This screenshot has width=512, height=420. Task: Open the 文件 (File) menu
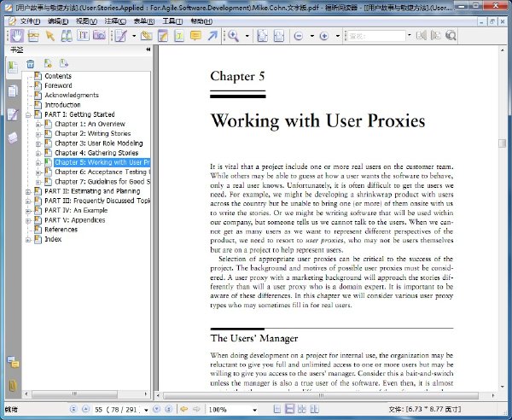click(30, 21)
